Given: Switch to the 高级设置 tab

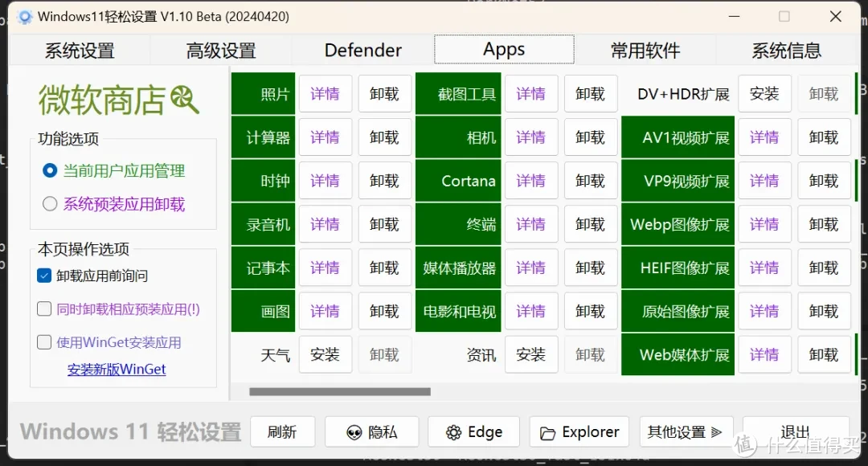Looking at the screenshot, I should 221,51.
